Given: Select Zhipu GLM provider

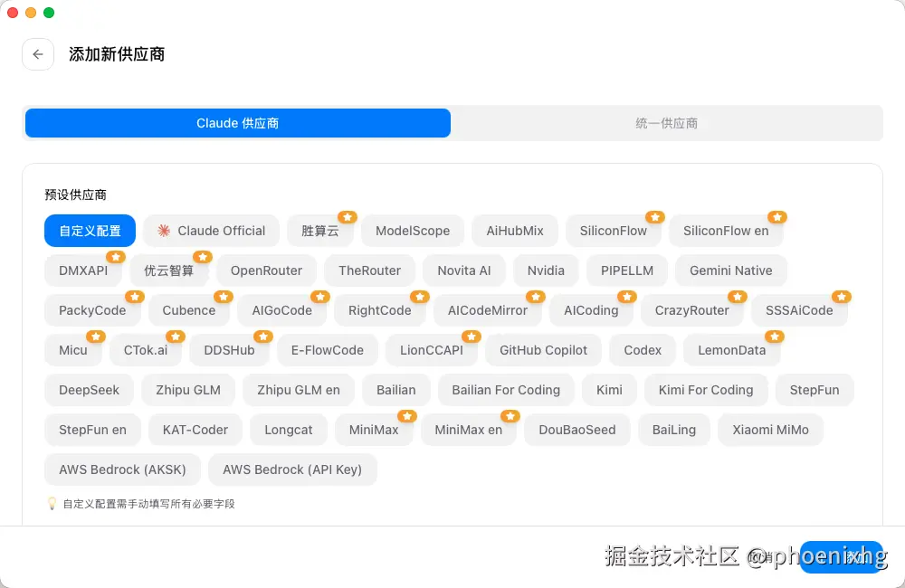Looking at the screenshot, I should click(x=188, y=390).
